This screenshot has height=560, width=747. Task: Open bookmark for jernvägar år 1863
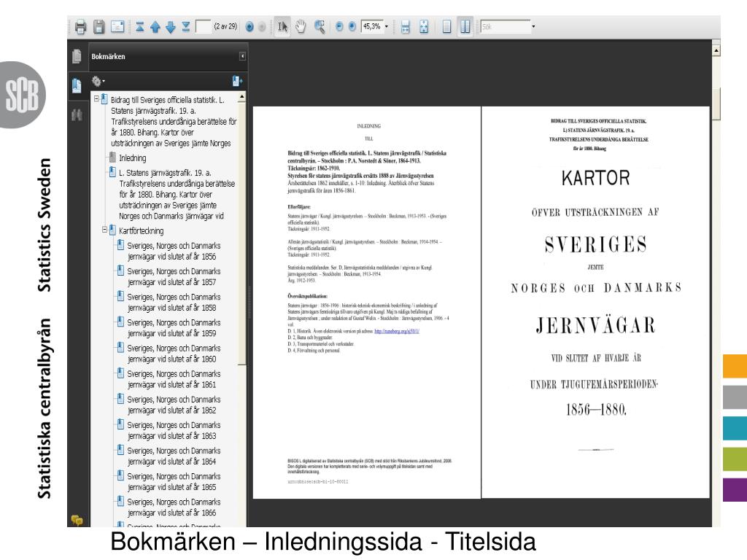tap(174, 430)
